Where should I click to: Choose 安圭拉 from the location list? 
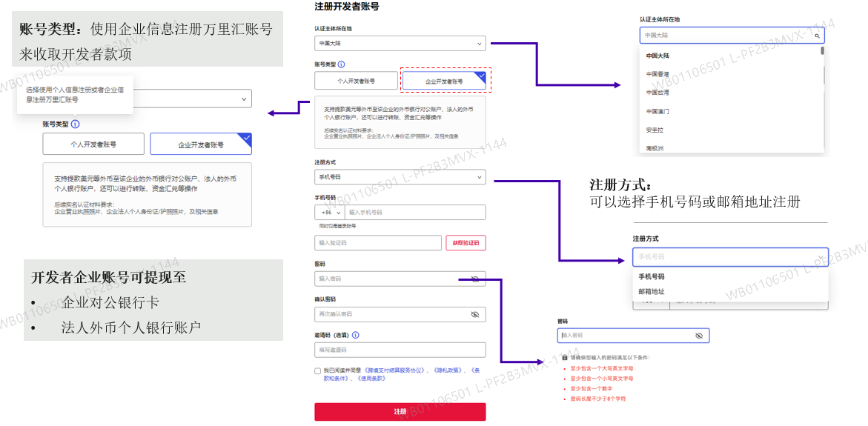coord(655,130)
